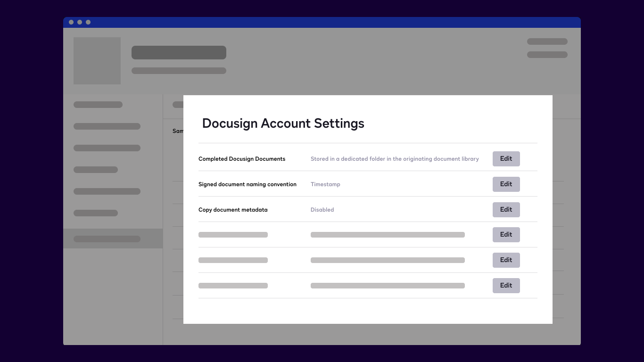Image resolution: width=644 pixels, height=362 pixels.
Task: Edit the Signed document naming convention
Action: point(506,184)
